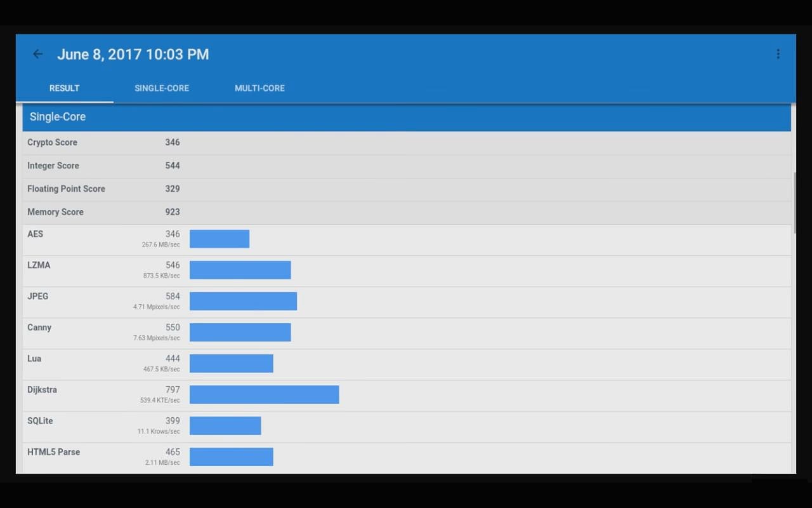Click the Dijkstra result bar

tap(264, 395)
